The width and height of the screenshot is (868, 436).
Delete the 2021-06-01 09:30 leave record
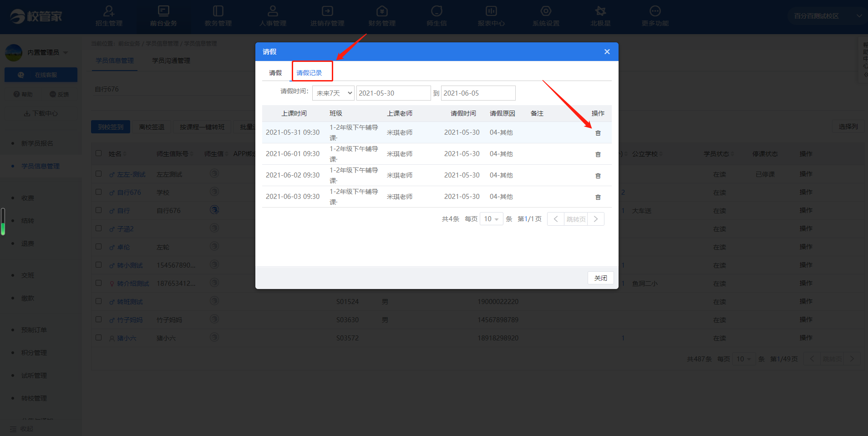(598, 154)
